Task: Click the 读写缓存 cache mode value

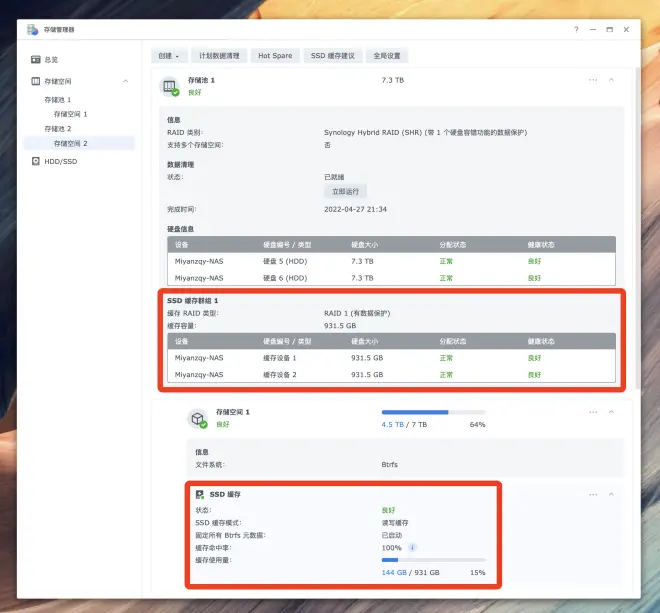Action: [395, 523]
